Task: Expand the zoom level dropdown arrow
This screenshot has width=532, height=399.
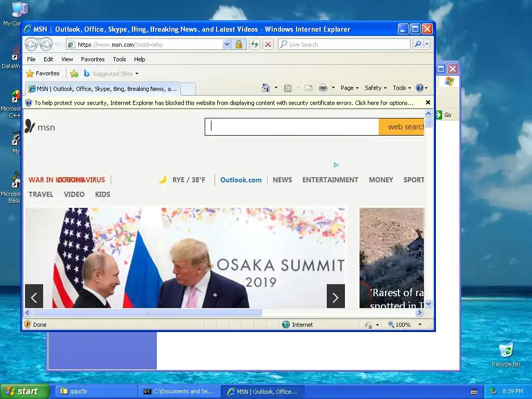Action: (420, 325)
